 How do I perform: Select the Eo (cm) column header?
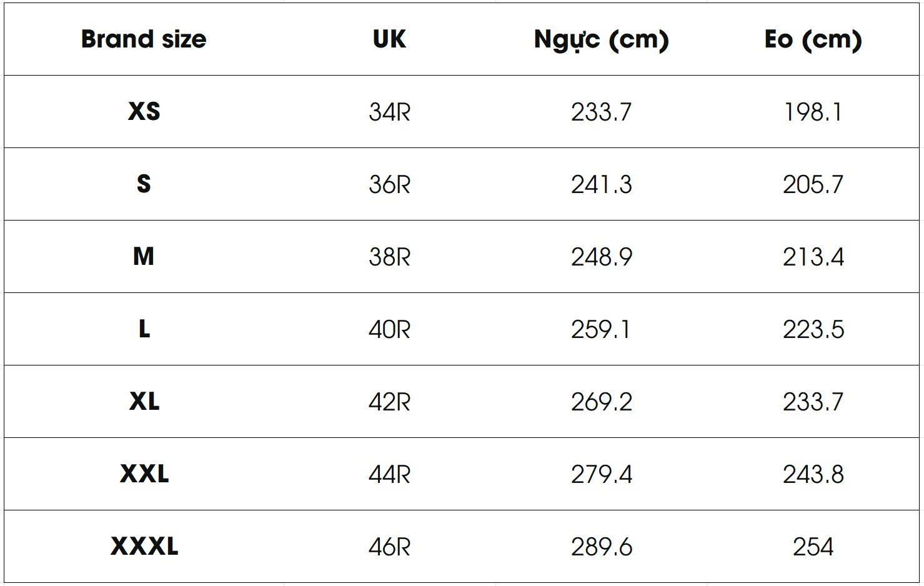coord(813,39)
